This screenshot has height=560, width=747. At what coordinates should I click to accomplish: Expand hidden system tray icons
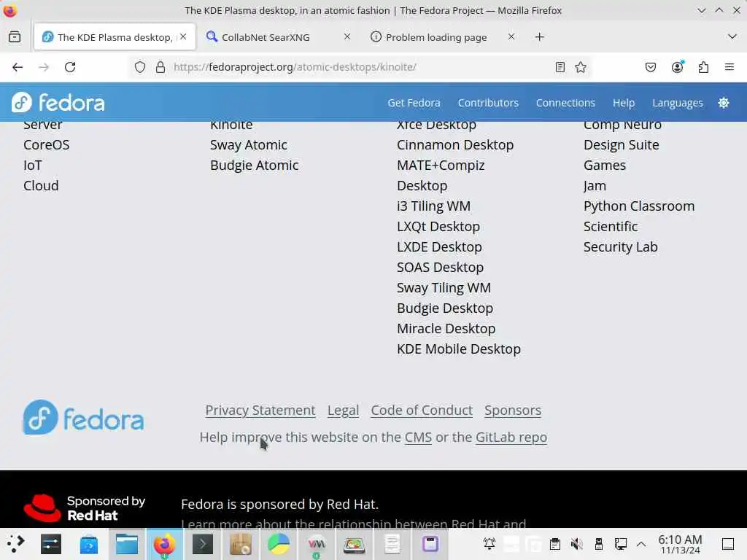click(641, 544)
